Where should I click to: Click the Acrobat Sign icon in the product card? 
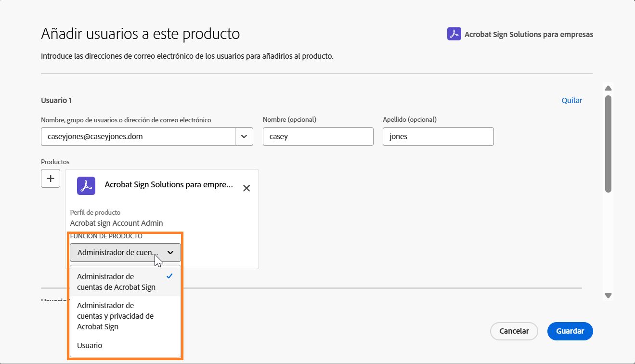86,186
